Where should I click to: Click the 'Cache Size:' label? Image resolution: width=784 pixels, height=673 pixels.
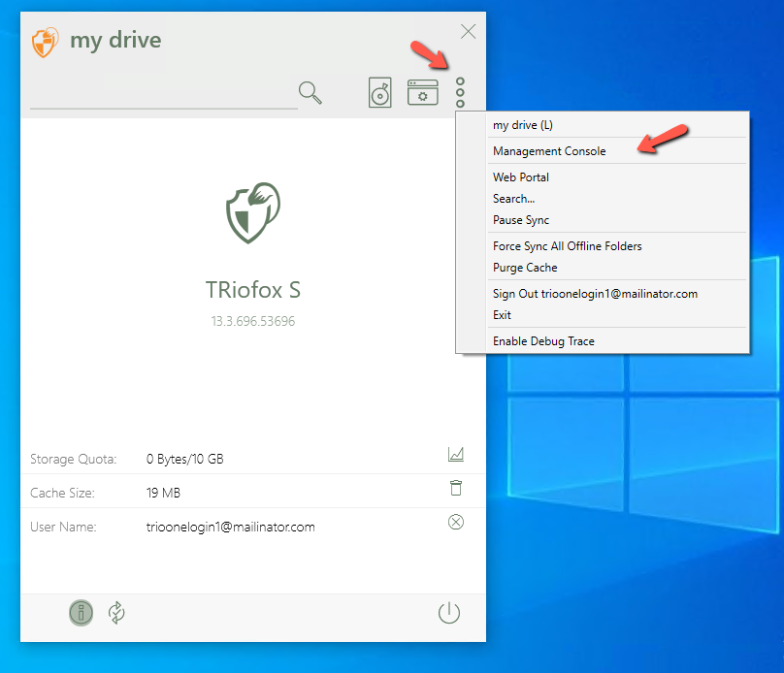[62, 494]
